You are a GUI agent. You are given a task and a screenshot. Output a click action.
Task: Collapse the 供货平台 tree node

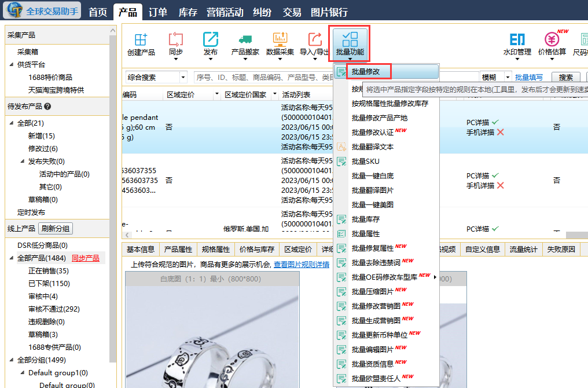click(11, 64)
